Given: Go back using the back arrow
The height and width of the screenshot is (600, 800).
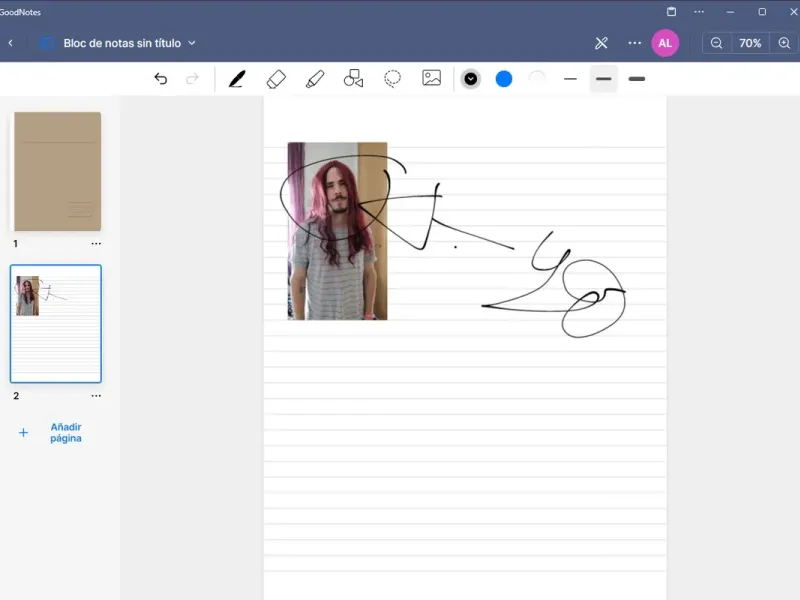Looking at the screenshot, I should click(11, 43).
